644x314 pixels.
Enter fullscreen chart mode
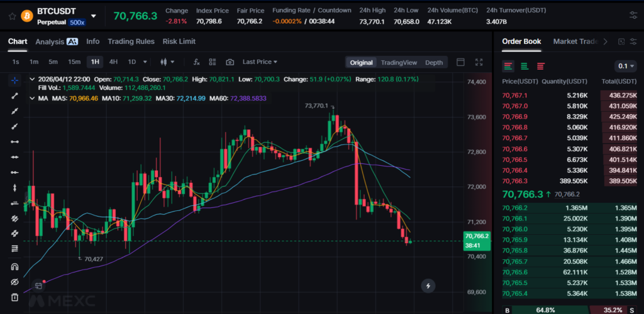pyautogui.click(x=479, y=62)
